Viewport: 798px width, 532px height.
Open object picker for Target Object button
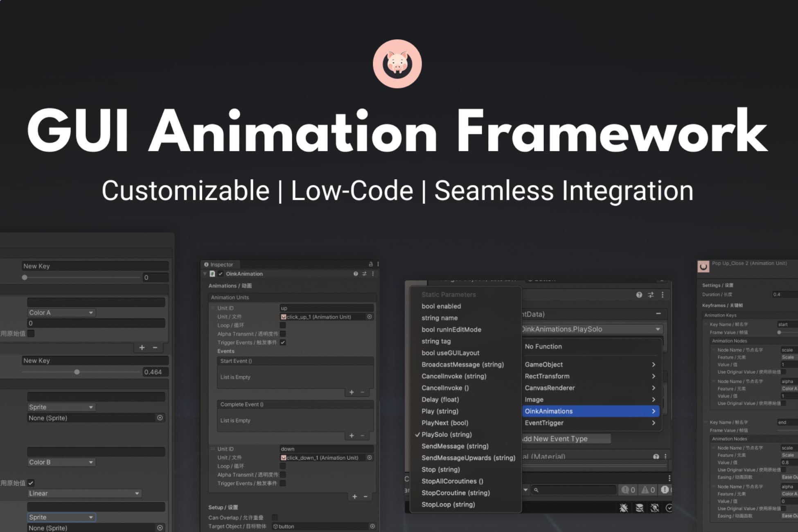coord(372,526)
